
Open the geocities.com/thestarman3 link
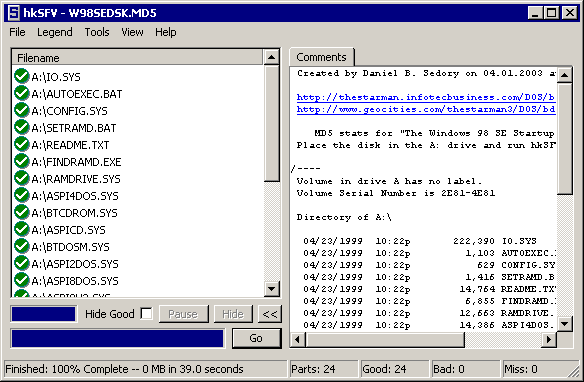(426, 109)
